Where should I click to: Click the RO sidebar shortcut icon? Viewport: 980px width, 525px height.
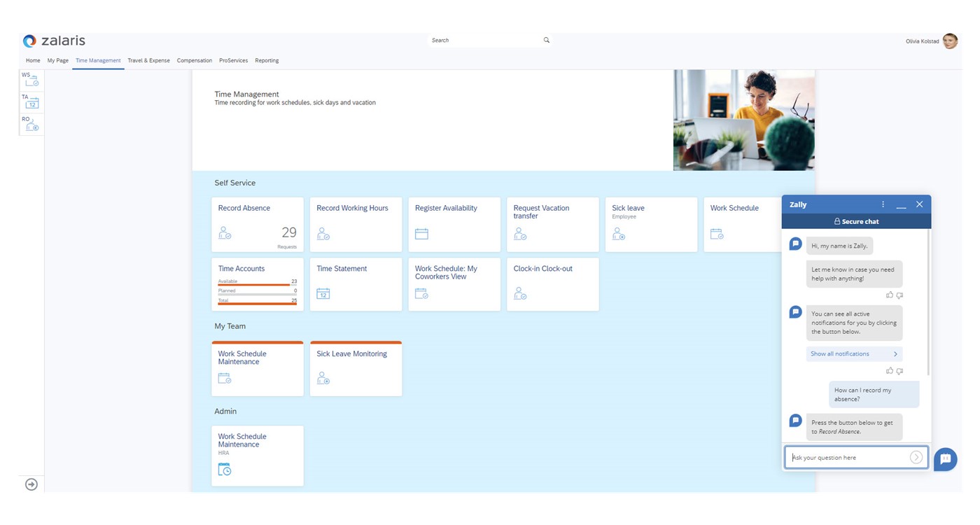click(31, 125)
